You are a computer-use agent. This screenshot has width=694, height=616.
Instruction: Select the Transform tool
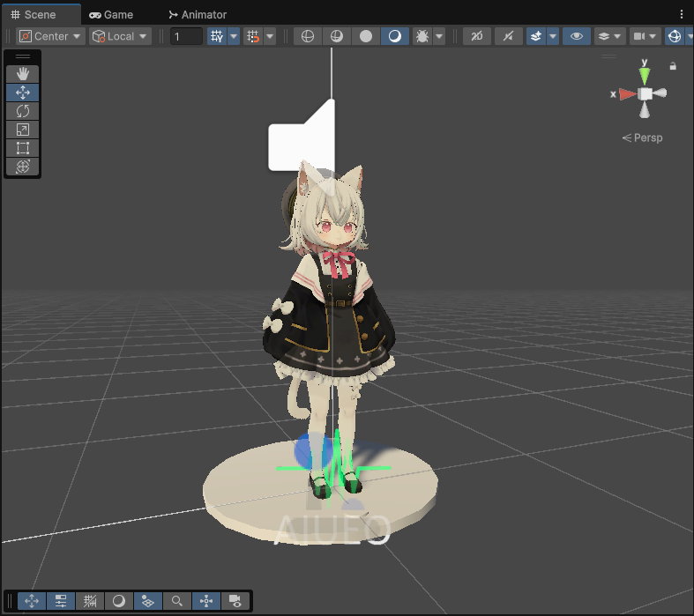tap(23, 167)
